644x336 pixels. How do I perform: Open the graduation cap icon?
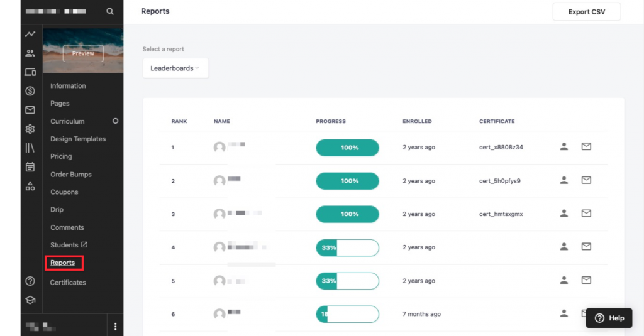point(30,300)
